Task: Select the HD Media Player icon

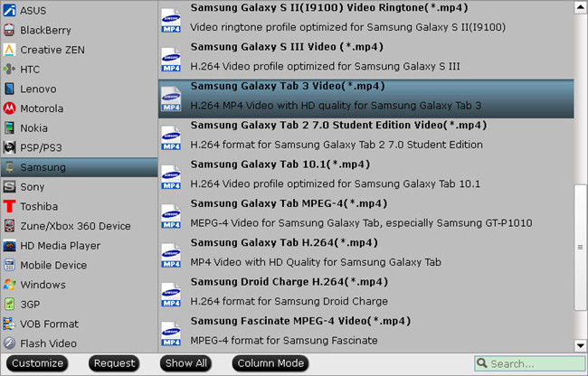Action: tap(9, 246)
